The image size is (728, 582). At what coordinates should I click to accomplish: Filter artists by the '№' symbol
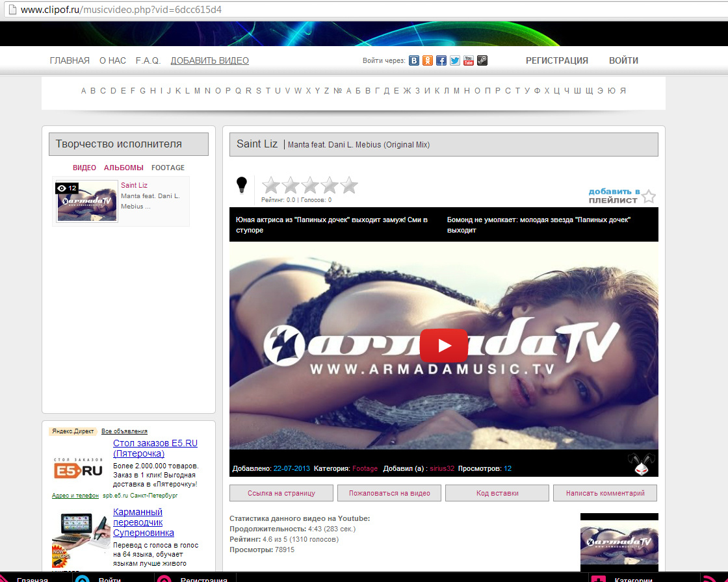337,91
